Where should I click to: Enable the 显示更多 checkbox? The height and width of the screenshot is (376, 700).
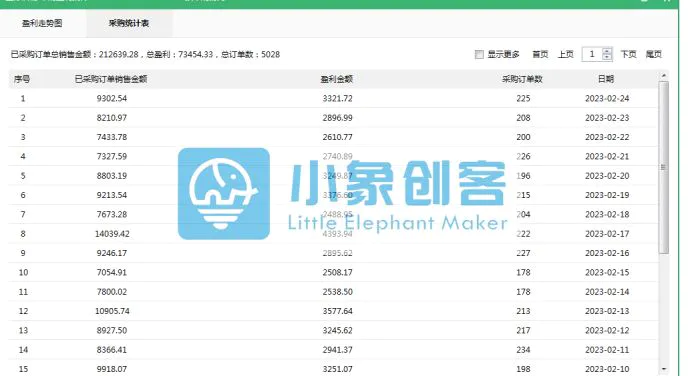pyautogui.click(x=479, y=54)
